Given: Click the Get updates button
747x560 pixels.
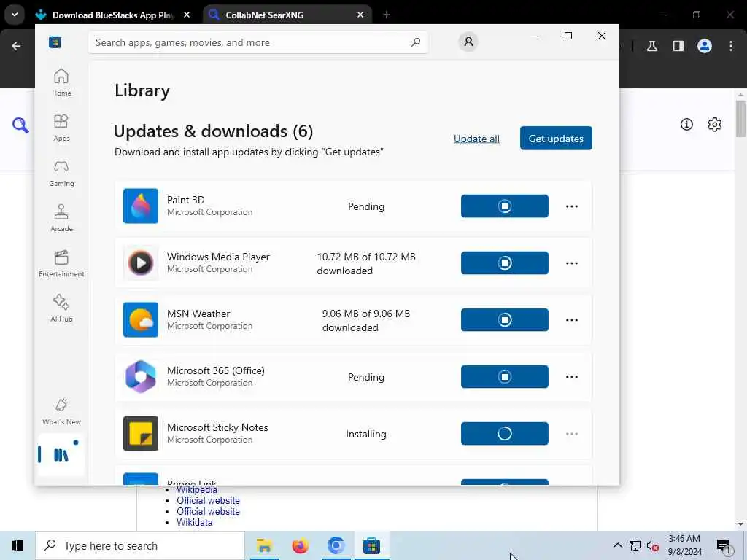Looking at the screenshot, I should point(556,138).
